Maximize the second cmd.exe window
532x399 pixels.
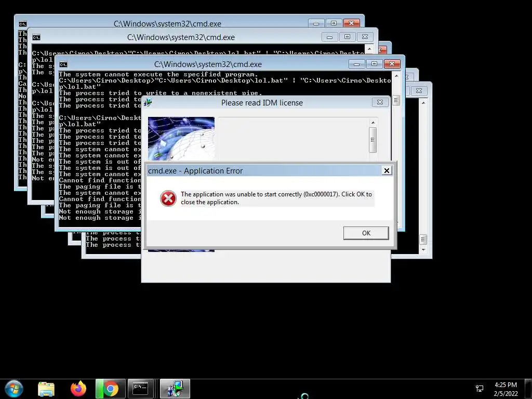coord(347,37)
